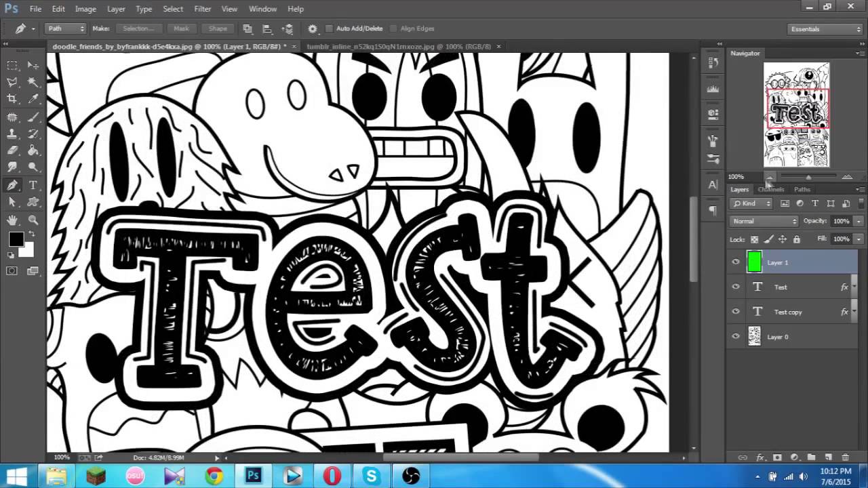Hide Layer 0 visibility eye
This screenshot has width=868, height=488.
point(736,336)
